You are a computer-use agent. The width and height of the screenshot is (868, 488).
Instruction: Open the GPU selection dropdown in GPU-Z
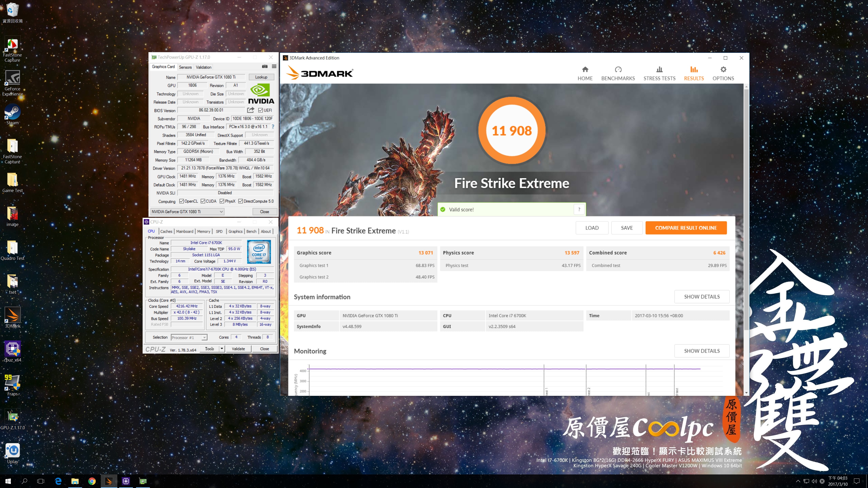pos(187,211)
